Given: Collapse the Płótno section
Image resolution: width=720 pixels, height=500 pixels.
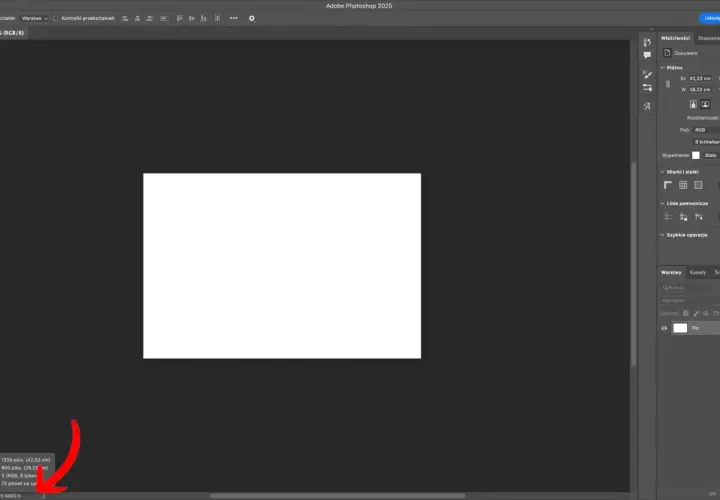Looking at the screenshot, I should pos(662,68).
